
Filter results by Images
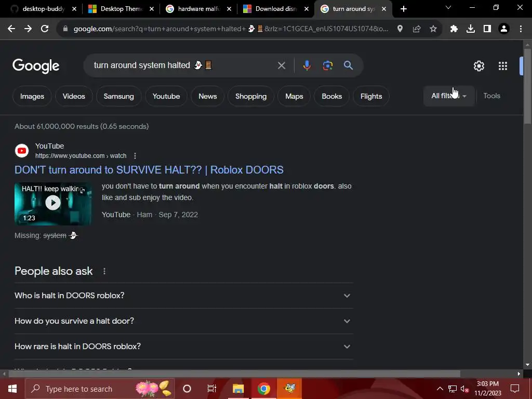click(x=32, y=96)
